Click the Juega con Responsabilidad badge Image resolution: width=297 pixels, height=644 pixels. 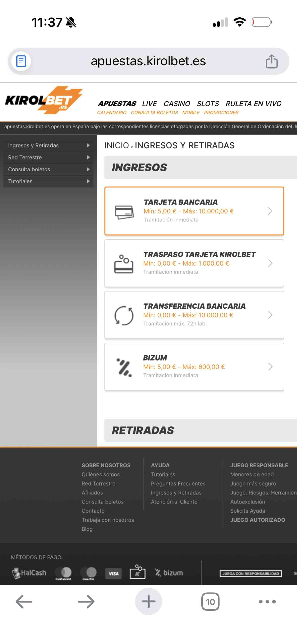[251, 573]
